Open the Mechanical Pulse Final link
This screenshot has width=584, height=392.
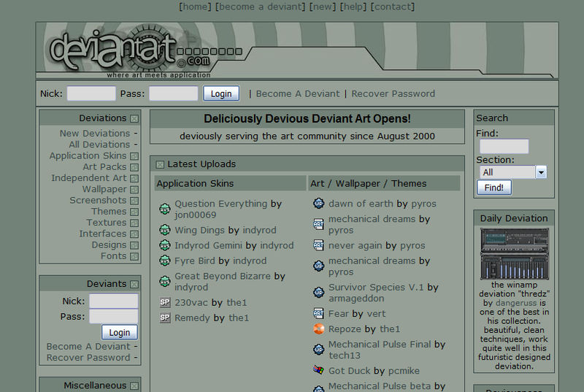(380, 345)
